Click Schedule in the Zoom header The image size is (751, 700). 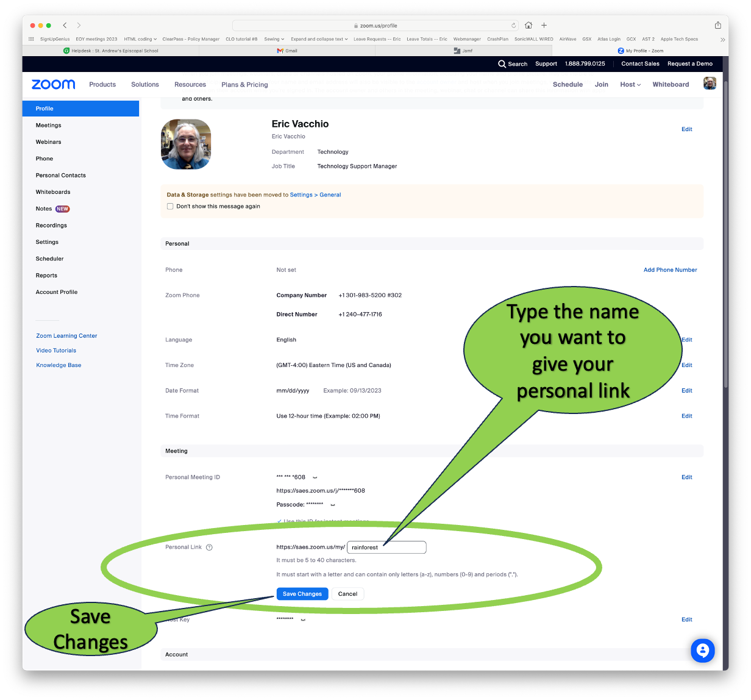pos(568,85)
